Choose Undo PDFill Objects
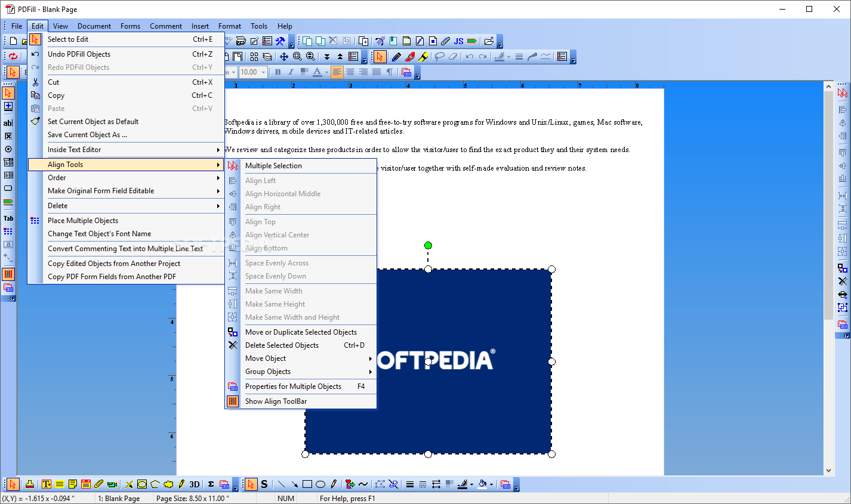Screen dimensions: 851x504 pos(125,54)
